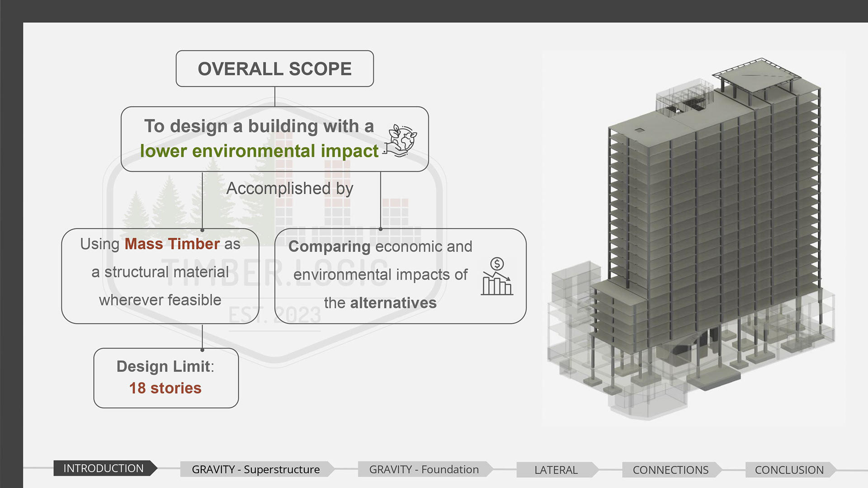Click the globe-in-hand environmental icon
868x488 pixels.
(x=401, y=141)
